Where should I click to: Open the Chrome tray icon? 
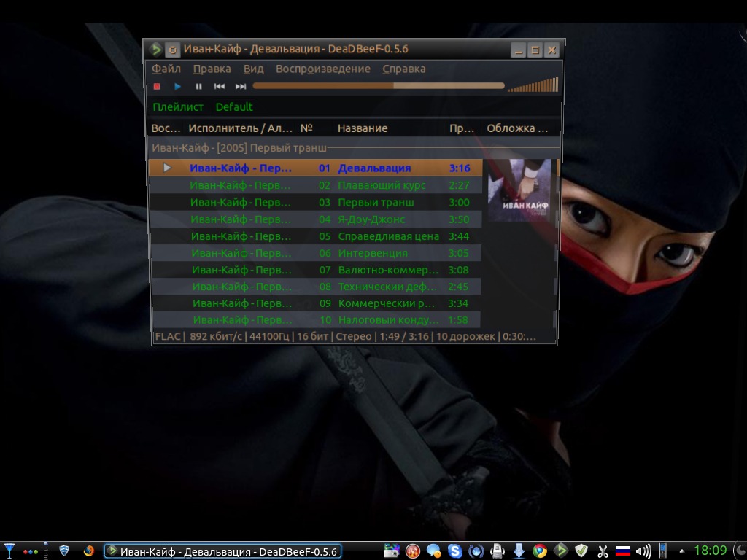tap(540, 551)
